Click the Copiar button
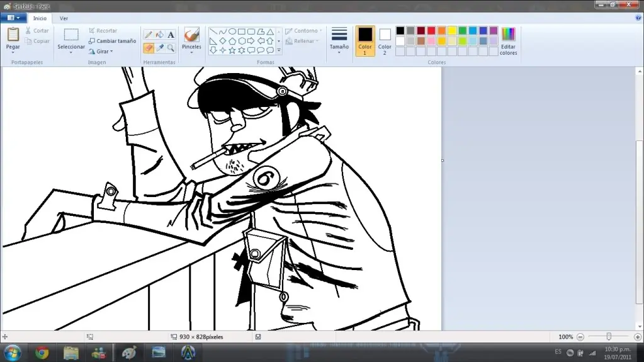The image size is (644, 362). tap(37, 41)
